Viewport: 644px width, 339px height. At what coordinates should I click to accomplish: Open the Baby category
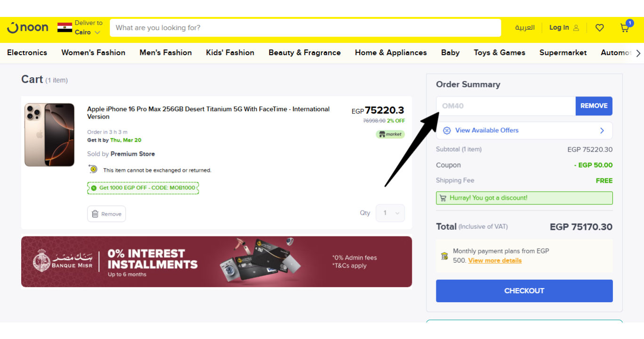[450, 53]
